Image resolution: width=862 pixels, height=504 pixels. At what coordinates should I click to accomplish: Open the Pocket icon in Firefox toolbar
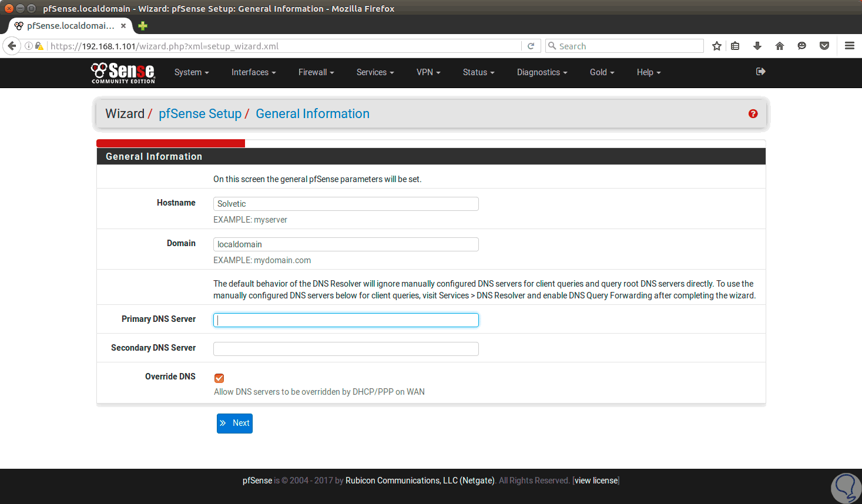(824, 46)
